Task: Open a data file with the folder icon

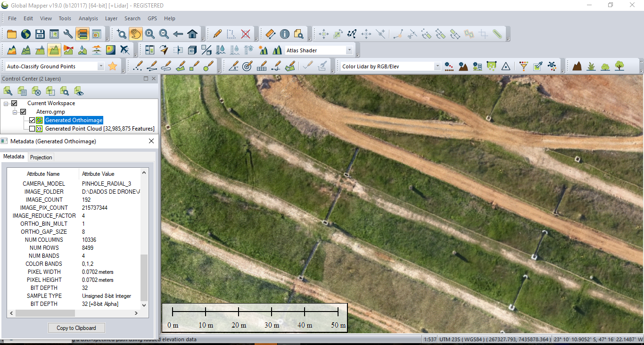Action: pyautogui.click(x=12, y=34)
